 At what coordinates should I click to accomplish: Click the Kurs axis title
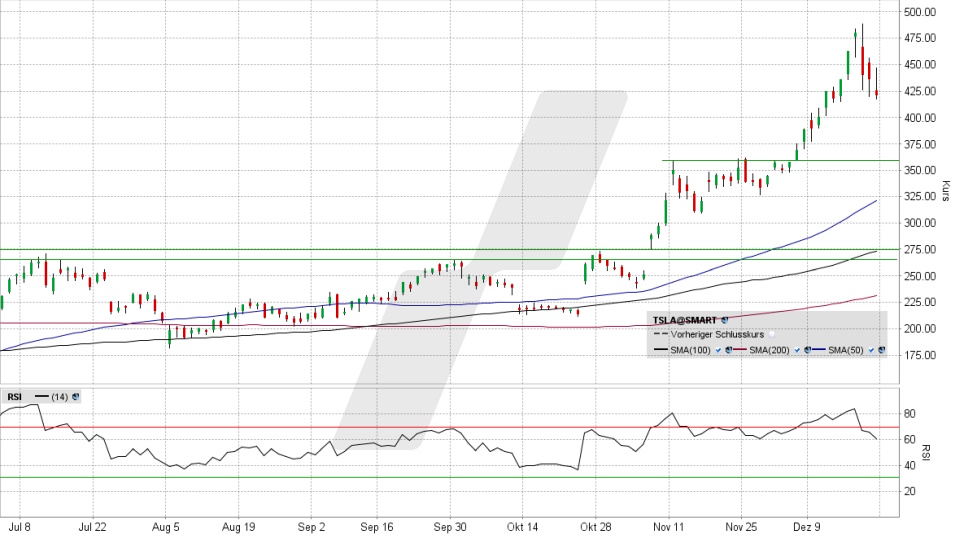[945, 190]
